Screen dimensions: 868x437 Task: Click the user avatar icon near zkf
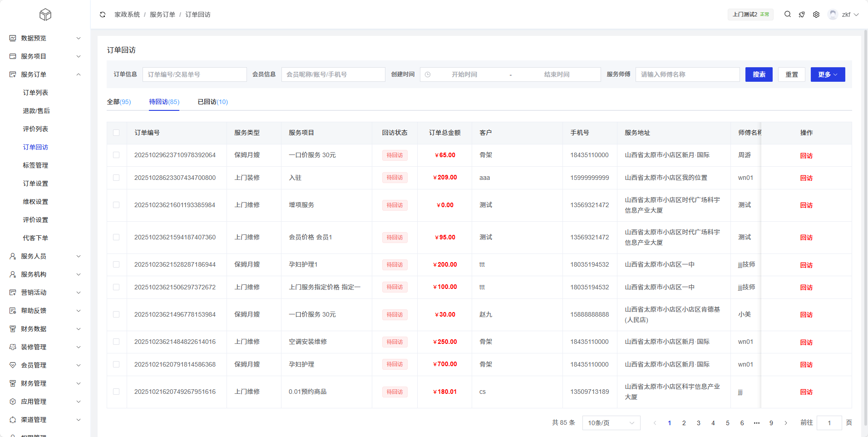pos(833,15)
